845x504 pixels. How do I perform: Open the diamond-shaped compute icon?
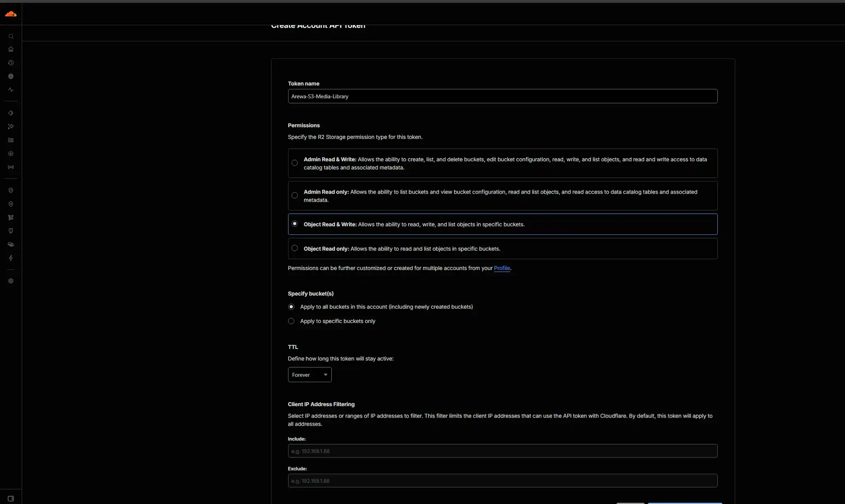pyautogui.click(x=11, y=113)
